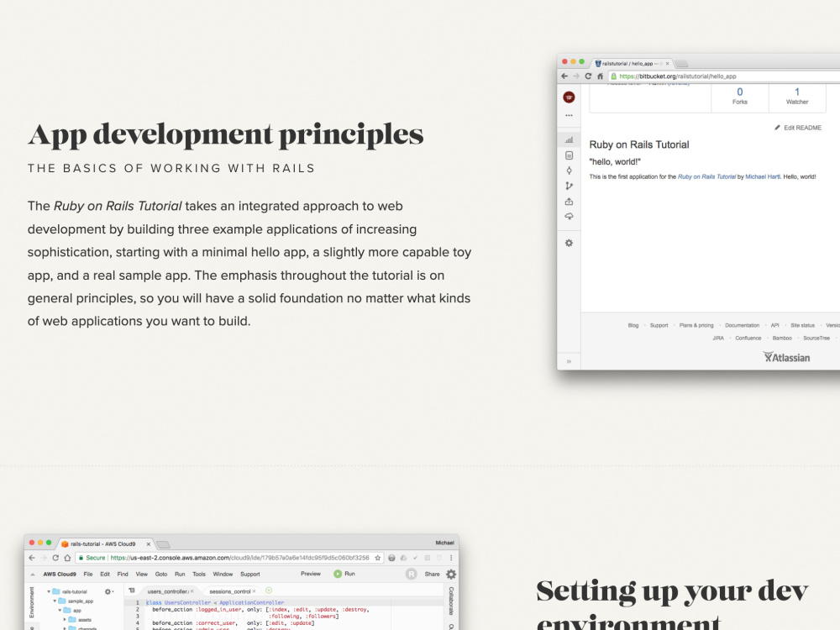Open the Bamboo footer link

pos(782,338)
